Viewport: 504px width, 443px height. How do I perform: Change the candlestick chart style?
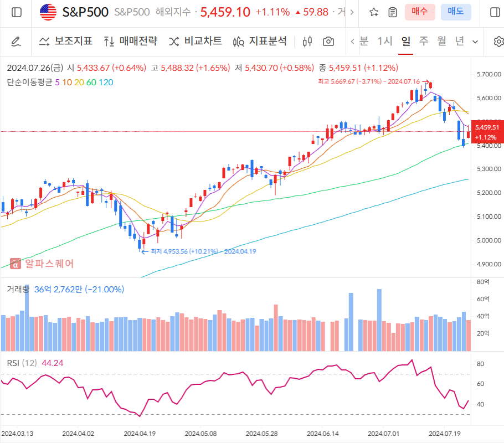[x=306, y=41]
